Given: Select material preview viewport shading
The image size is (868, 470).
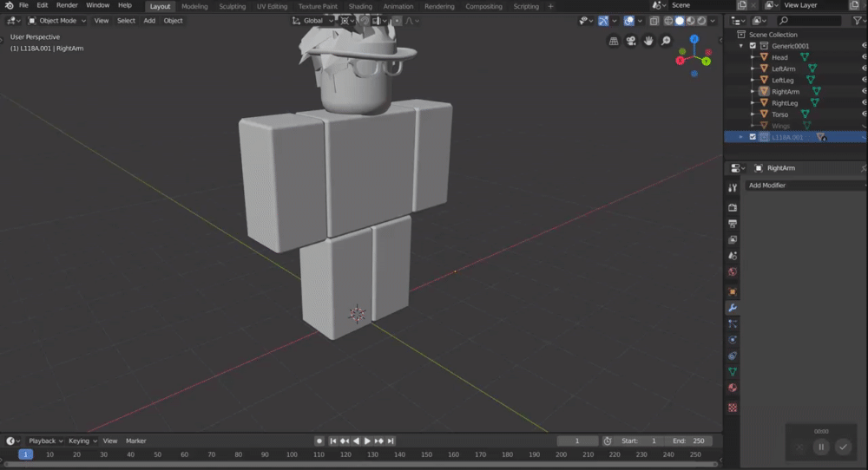Looking at the screenshot, I should coord(690,21).
